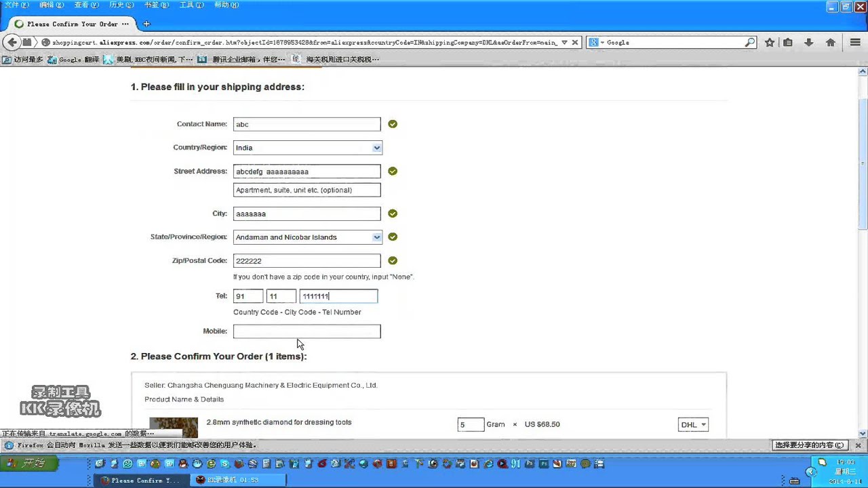Open the downloads arrow icon
Viewport: 868px width, 488px height.
coord(809,42)
